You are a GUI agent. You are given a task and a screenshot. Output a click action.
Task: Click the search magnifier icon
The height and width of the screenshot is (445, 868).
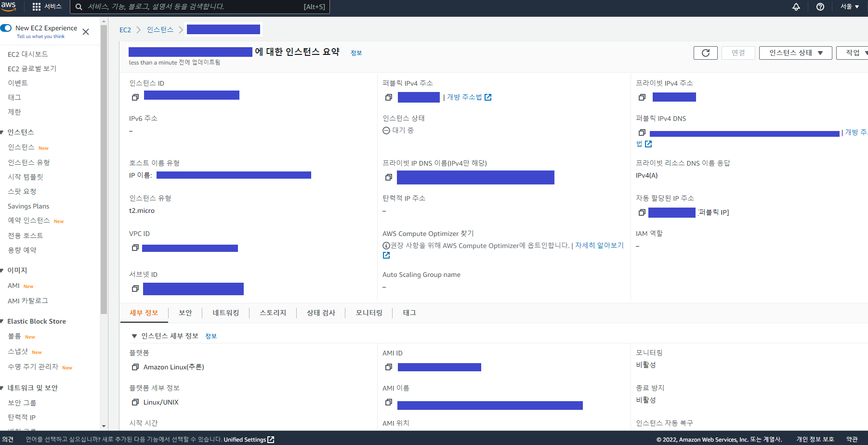tap(79, 7)
